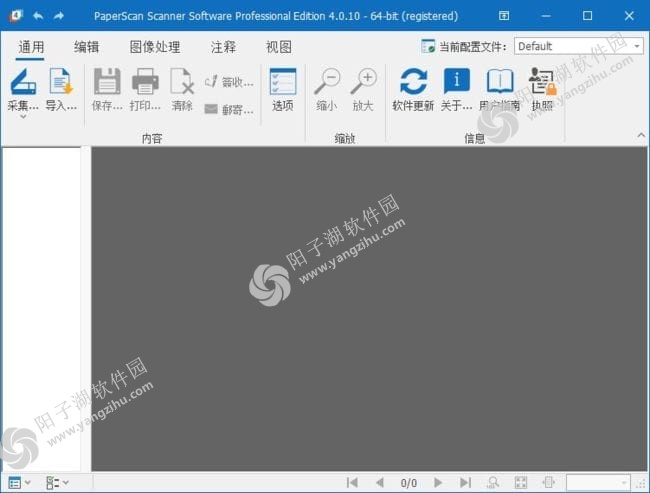Switch to the 编辑 tab

click(86, 47)
